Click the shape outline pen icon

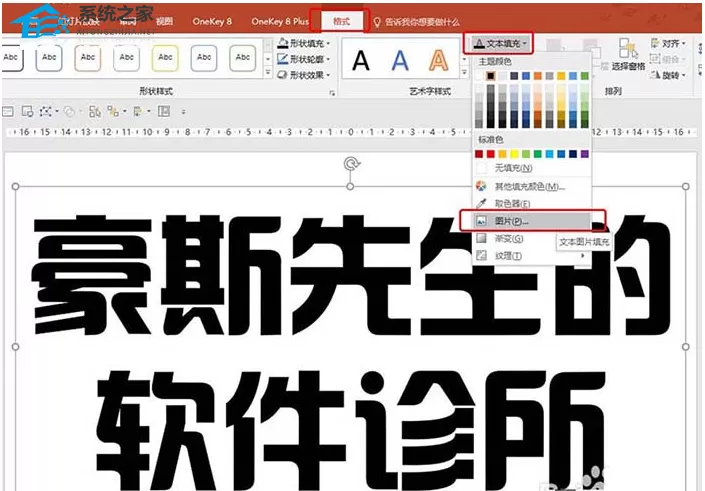click(x=282, y=58)
